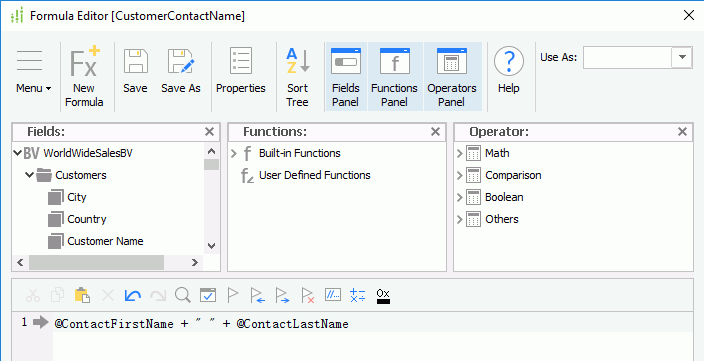Close the Operator panel

click(x=682, y=132)
